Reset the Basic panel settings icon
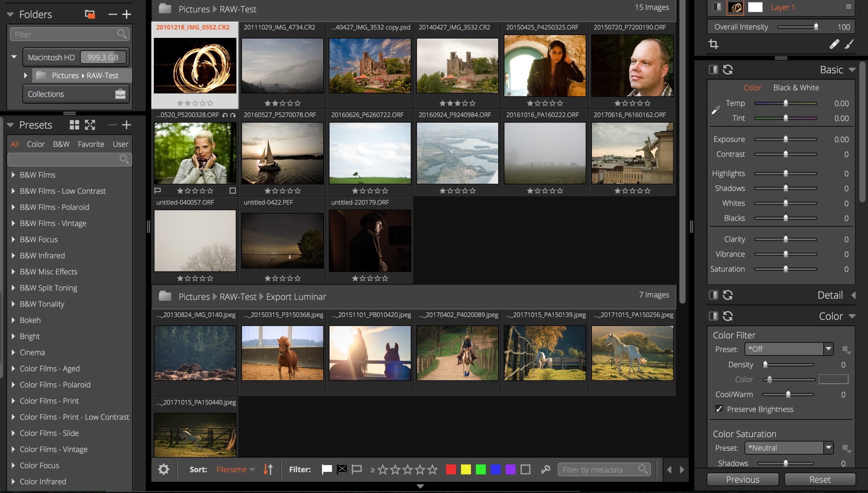The image size is (868, 493). (728, 70)
